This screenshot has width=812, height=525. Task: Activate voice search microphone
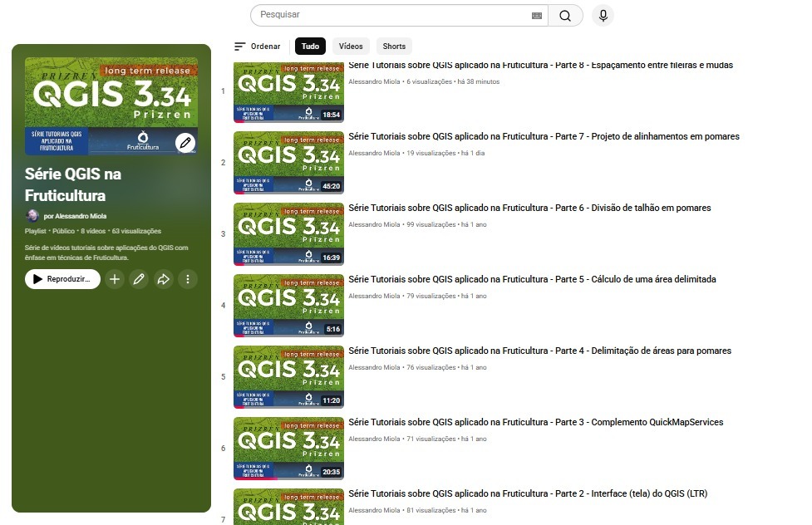(x=603, y=16)
